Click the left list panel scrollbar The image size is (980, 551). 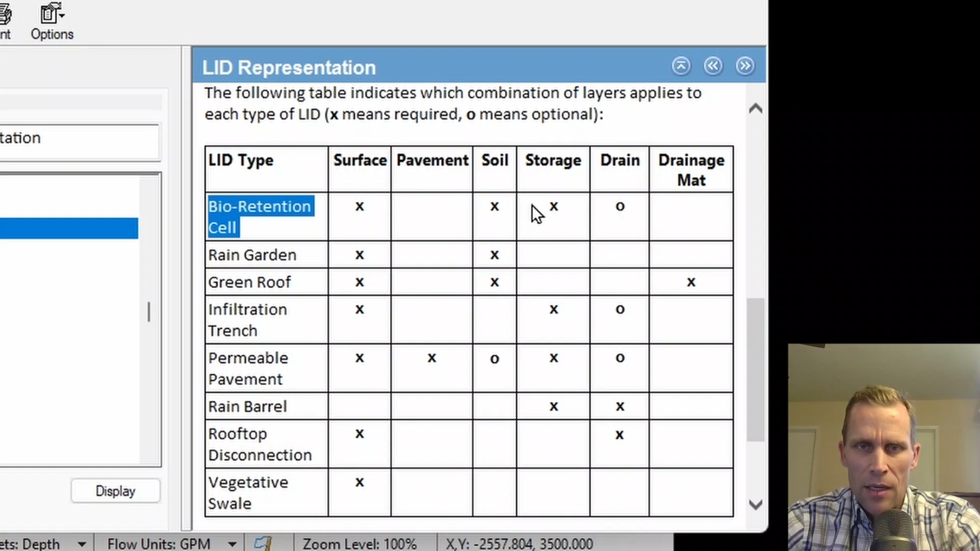(x=149, y=320)
